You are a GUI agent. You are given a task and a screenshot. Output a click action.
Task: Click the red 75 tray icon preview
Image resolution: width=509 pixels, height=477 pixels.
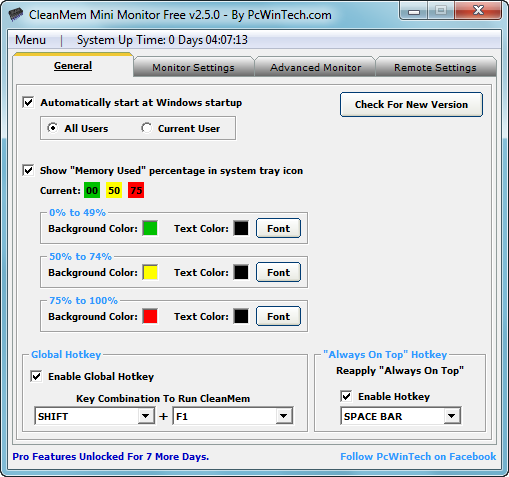136,190
